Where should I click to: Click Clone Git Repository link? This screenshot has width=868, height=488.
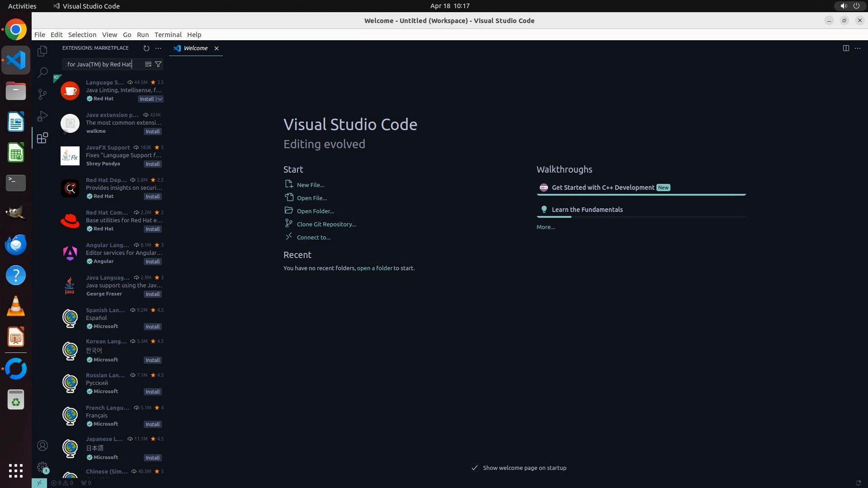pos(326,224)
